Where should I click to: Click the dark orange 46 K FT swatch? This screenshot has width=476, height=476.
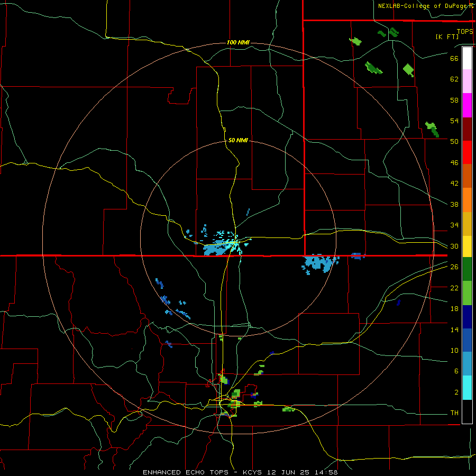(467, 176)
